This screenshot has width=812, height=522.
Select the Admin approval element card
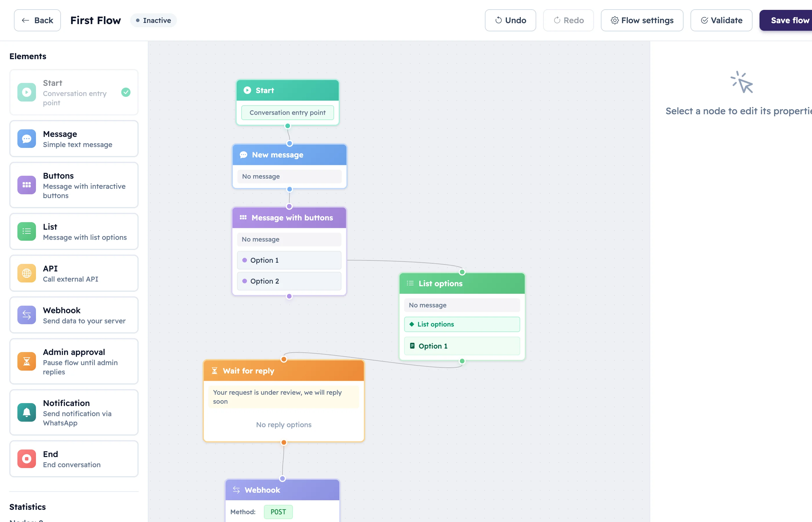(x=74, y=361)
